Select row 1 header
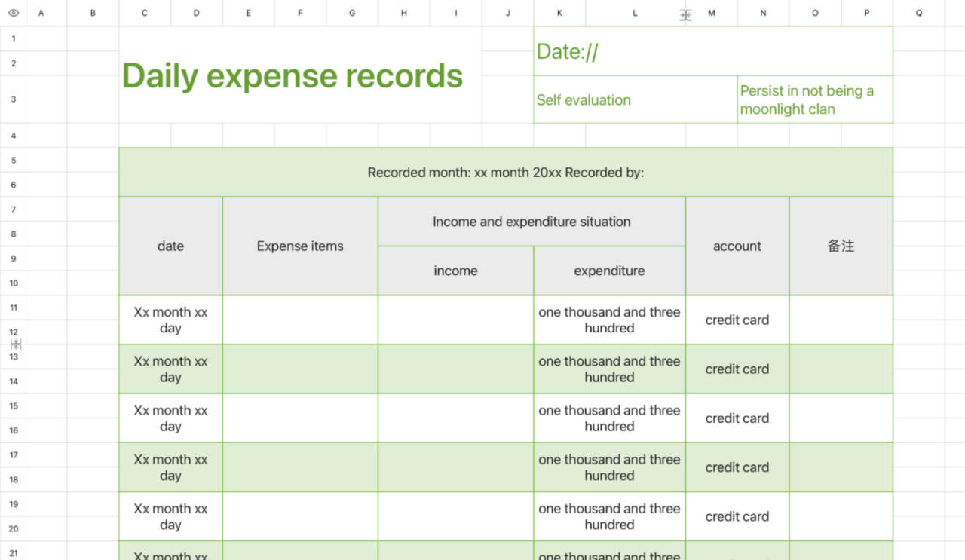The width and height of the screenshot is (965, 560). (x=14, y=38)
